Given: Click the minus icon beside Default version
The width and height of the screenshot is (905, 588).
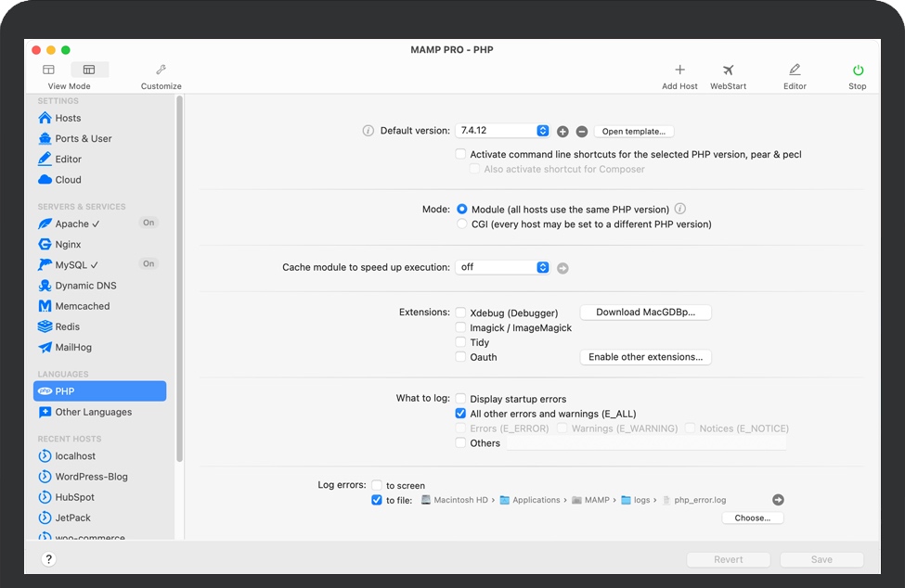Looking at the screenshot, I should (582, 132).
